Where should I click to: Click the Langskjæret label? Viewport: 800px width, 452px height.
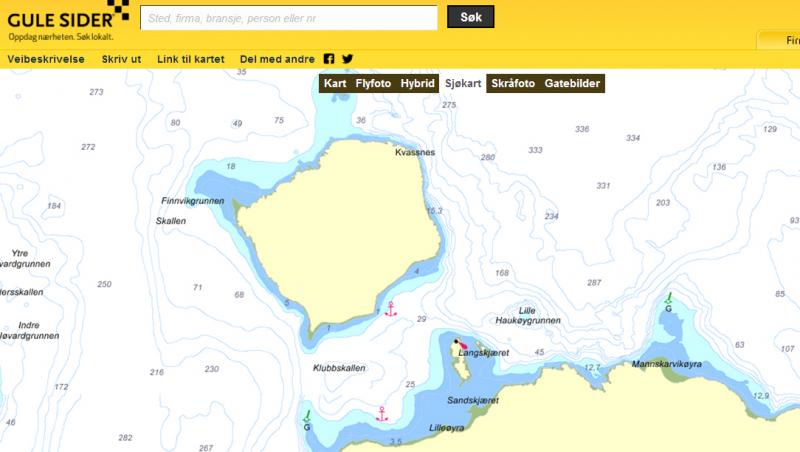click(x=484, y=353)
